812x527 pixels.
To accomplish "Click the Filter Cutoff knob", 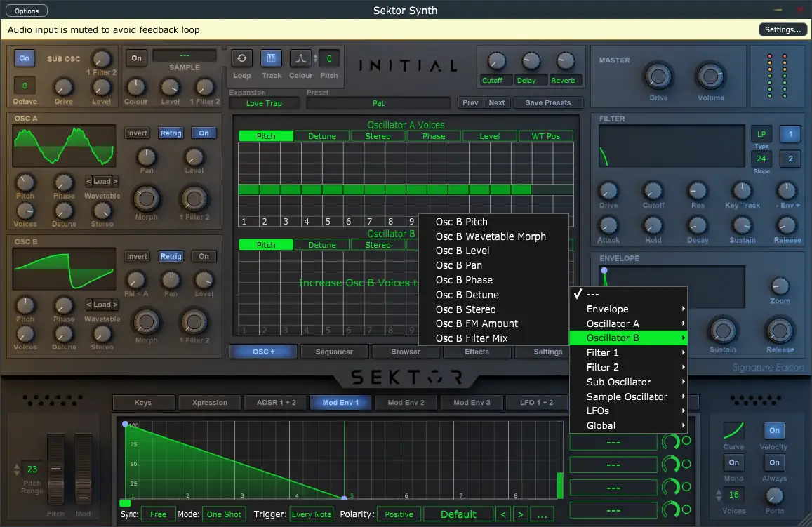I will point(653,191).
